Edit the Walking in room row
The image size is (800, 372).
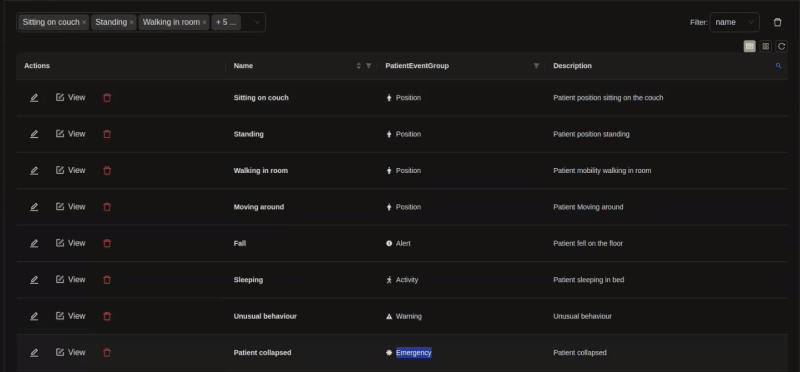coord(34,170)
